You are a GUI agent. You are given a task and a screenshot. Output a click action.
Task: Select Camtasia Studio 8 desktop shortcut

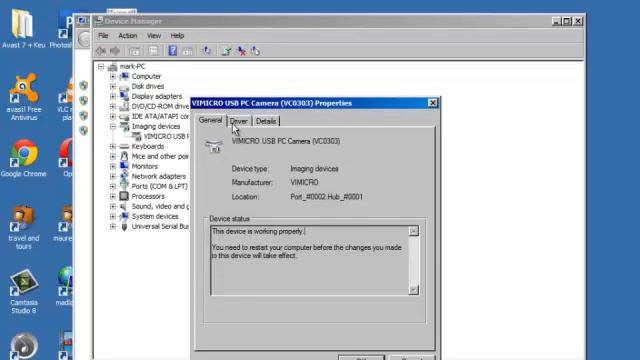(x=23, y=291)
